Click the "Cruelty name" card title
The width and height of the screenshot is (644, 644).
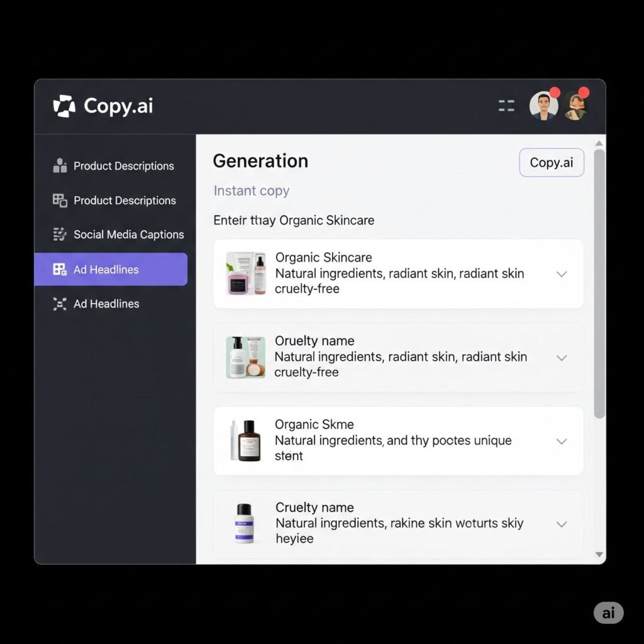[x=314, y=508]
